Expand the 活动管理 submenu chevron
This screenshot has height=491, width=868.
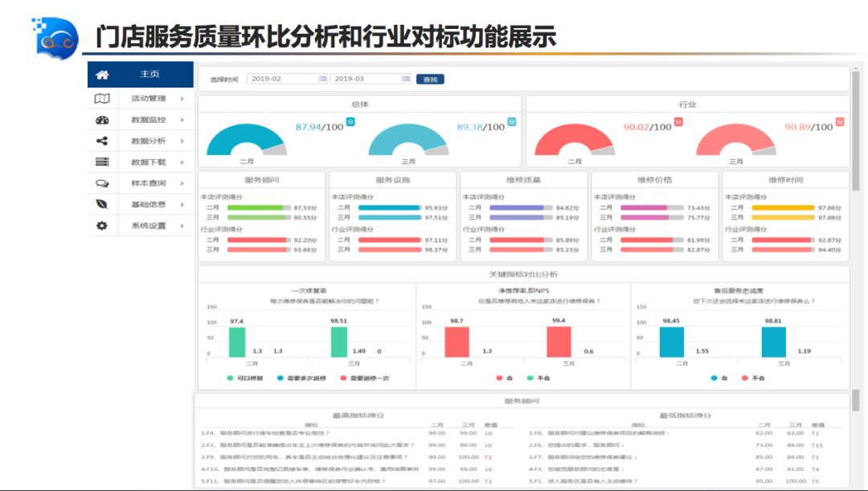(182, 99)
